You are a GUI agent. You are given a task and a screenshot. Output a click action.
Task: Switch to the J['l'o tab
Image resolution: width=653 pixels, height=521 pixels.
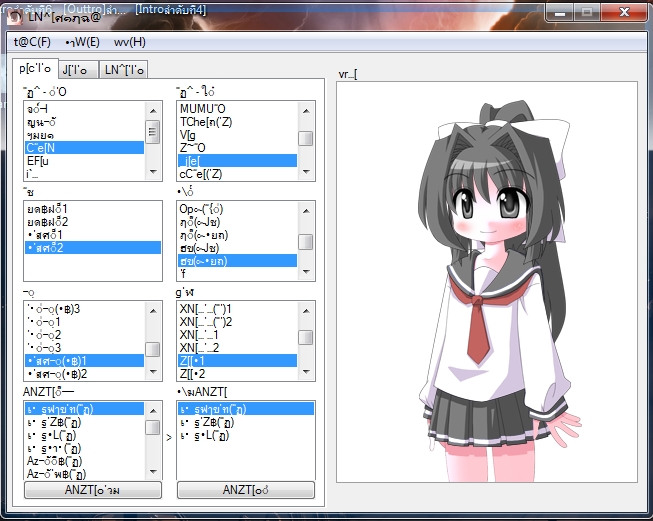click(x=78, y=70)
